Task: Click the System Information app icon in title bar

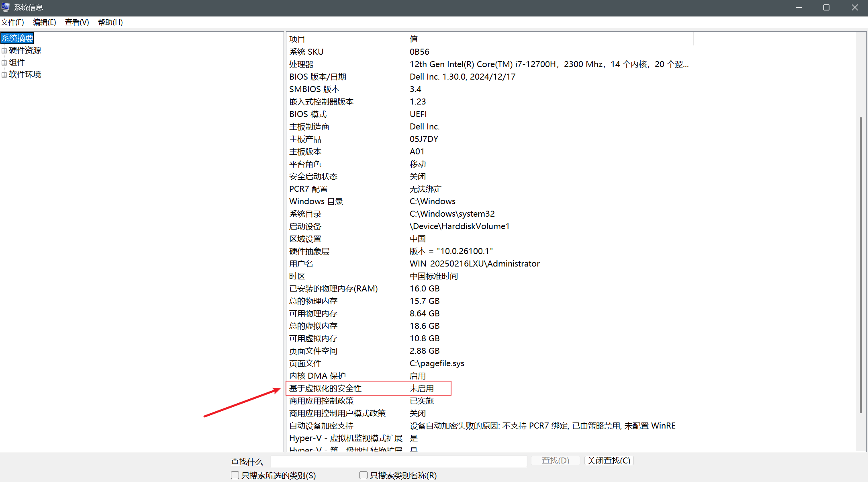Action: click(6, 7)
